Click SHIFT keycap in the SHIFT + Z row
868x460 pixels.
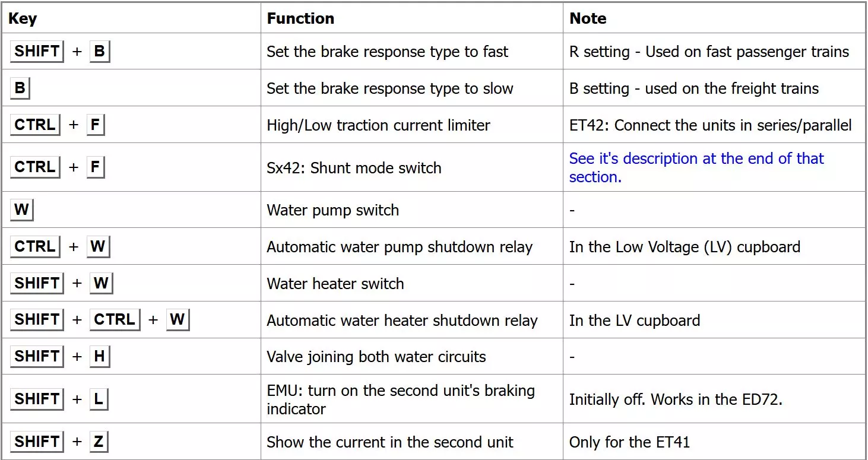point(37,442)
